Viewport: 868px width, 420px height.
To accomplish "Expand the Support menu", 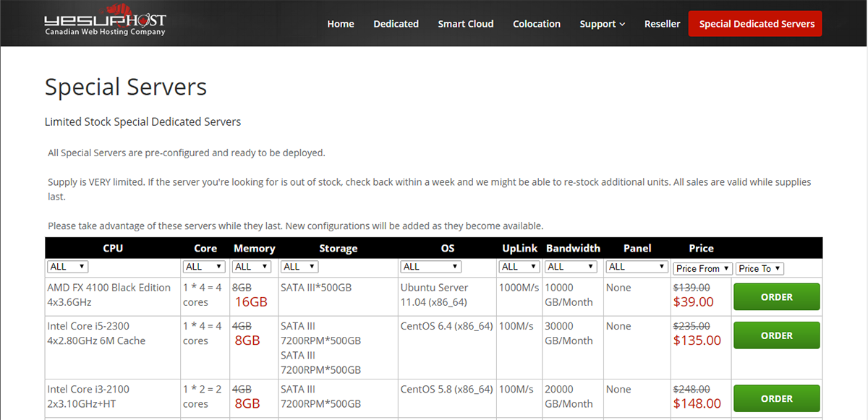I will tap(602, 24).
